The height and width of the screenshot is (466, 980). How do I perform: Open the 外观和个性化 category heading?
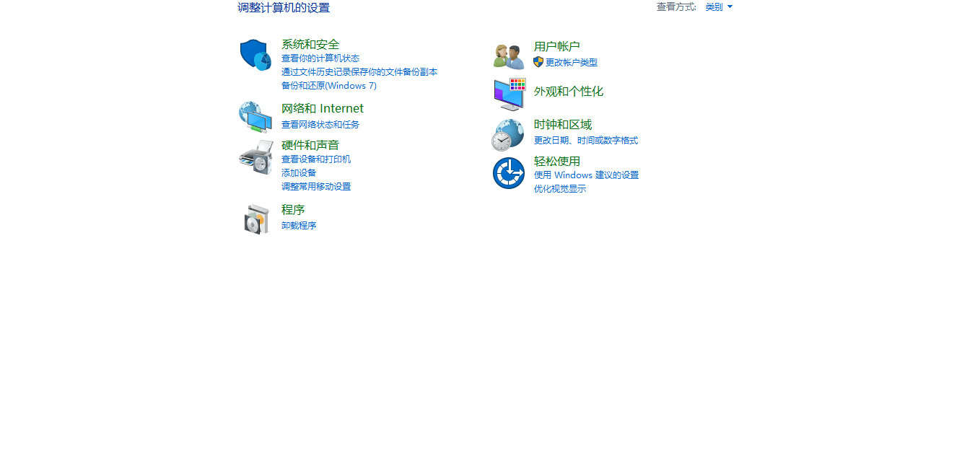569,92
